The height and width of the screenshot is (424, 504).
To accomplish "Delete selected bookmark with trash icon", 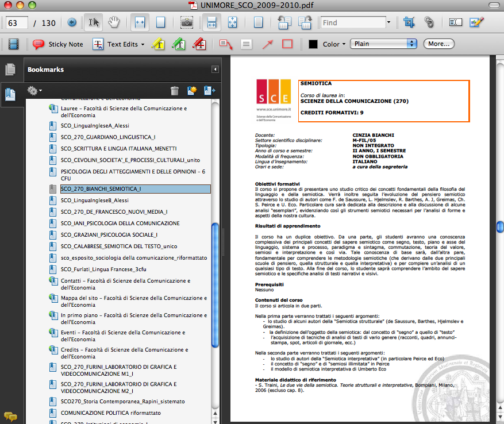I will 175,91.
